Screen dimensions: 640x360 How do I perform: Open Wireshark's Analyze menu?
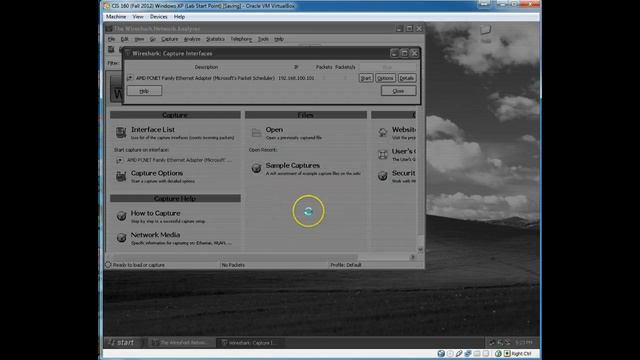point(192,39)
